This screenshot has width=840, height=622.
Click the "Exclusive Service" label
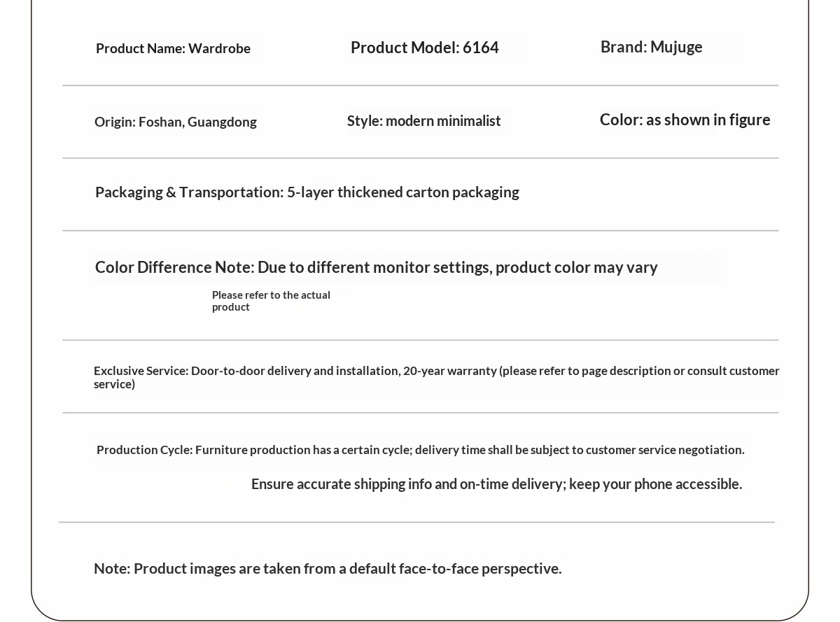[x=140, y=371]
